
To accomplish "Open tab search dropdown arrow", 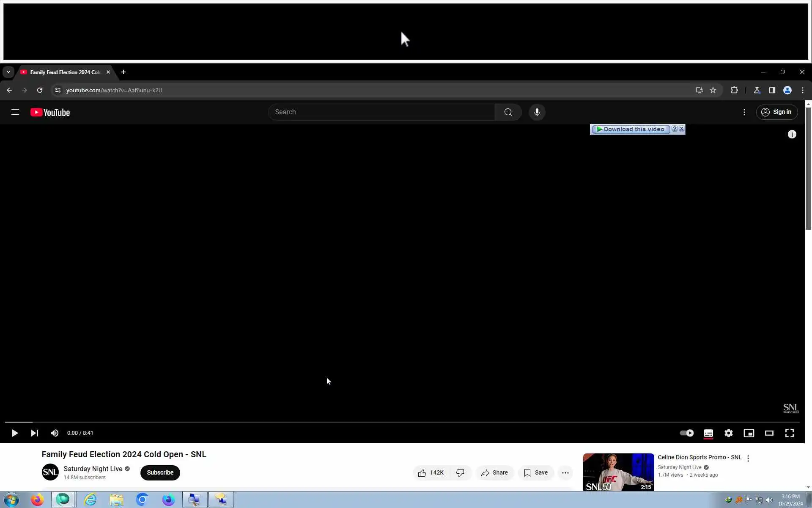I will coord(8,72).
